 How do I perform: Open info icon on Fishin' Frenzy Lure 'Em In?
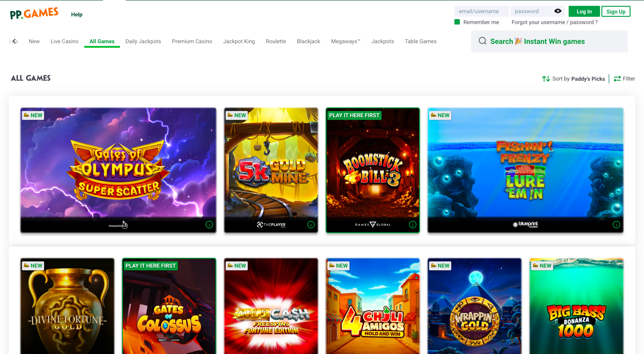click(x=616, y=225)
